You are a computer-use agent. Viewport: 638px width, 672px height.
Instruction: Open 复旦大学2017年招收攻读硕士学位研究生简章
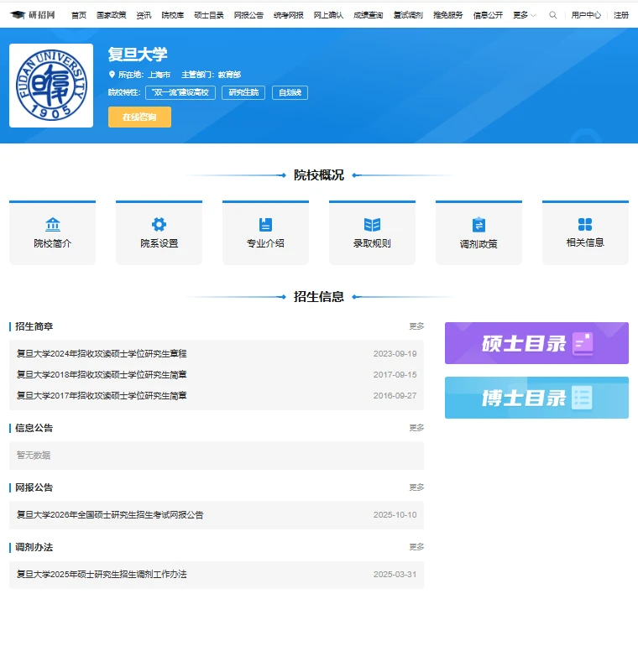[x=102, y=396]
